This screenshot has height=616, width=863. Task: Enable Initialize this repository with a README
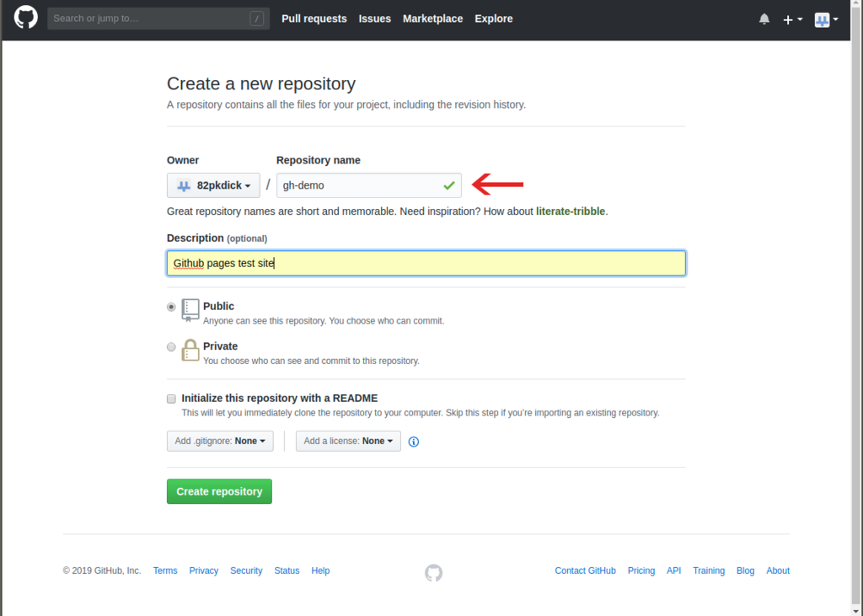click(171, 398)
